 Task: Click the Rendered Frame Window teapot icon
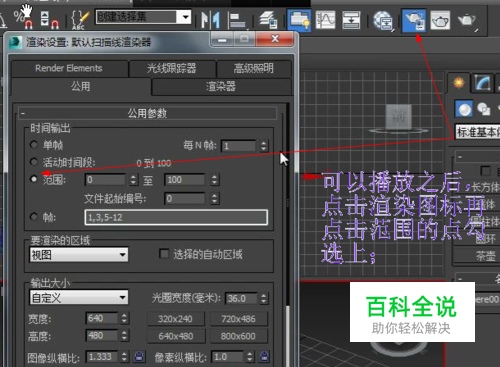(x=440, y=21)
